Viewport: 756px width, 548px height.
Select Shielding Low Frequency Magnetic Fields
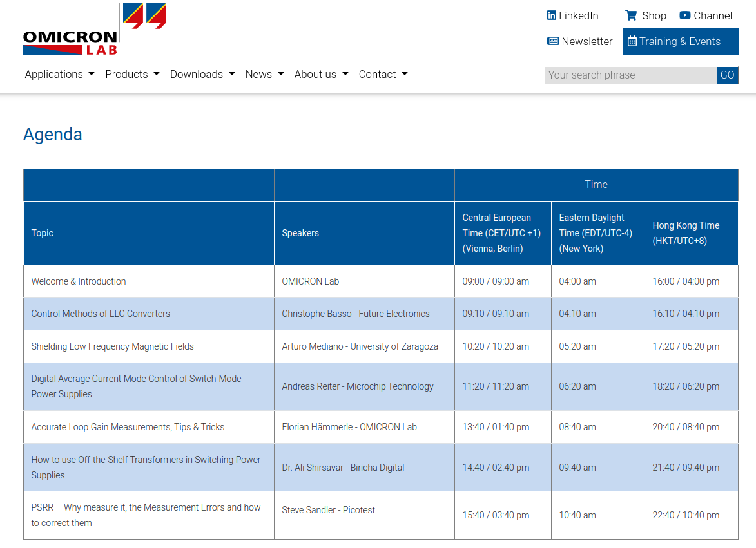coord(112,346)
